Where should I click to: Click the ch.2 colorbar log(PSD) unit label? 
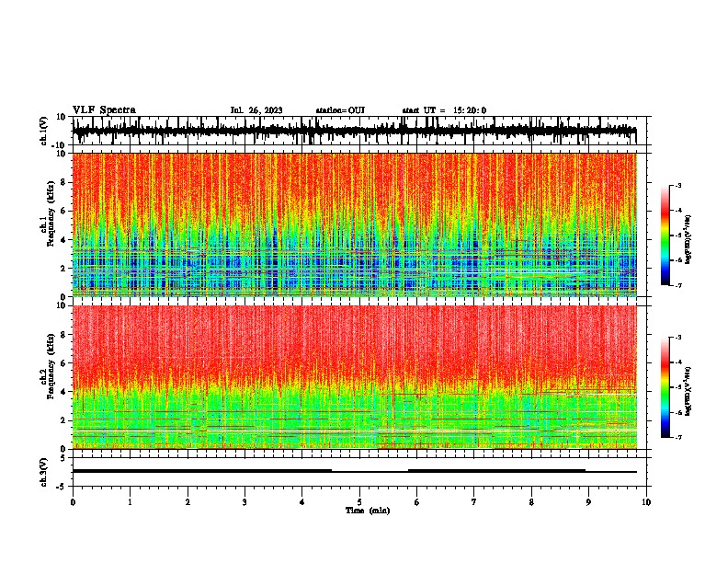coord(688,391)
